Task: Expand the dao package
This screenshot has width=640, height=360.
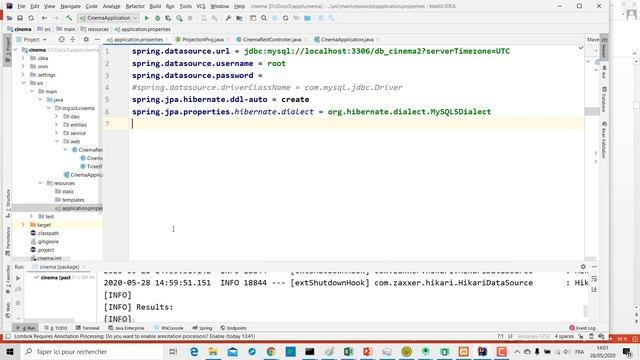Action: click(x=57, y=116)
